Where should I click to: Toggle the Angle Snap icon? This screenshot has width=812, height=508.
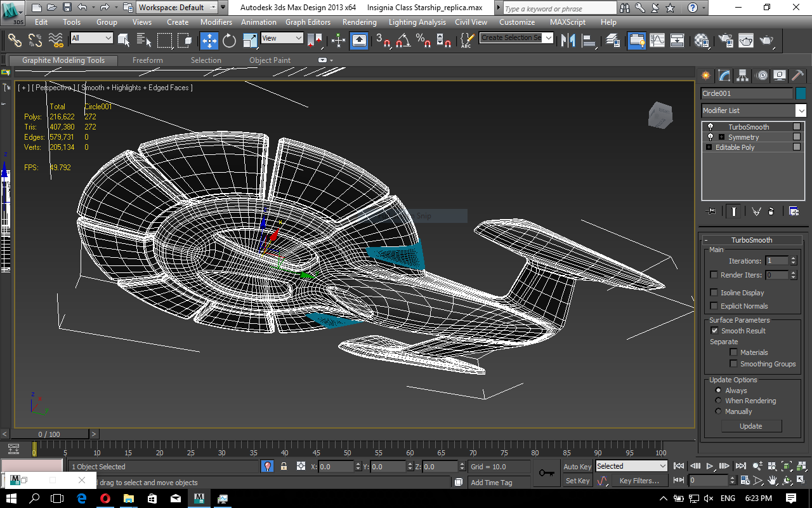[x=403, y=40]
